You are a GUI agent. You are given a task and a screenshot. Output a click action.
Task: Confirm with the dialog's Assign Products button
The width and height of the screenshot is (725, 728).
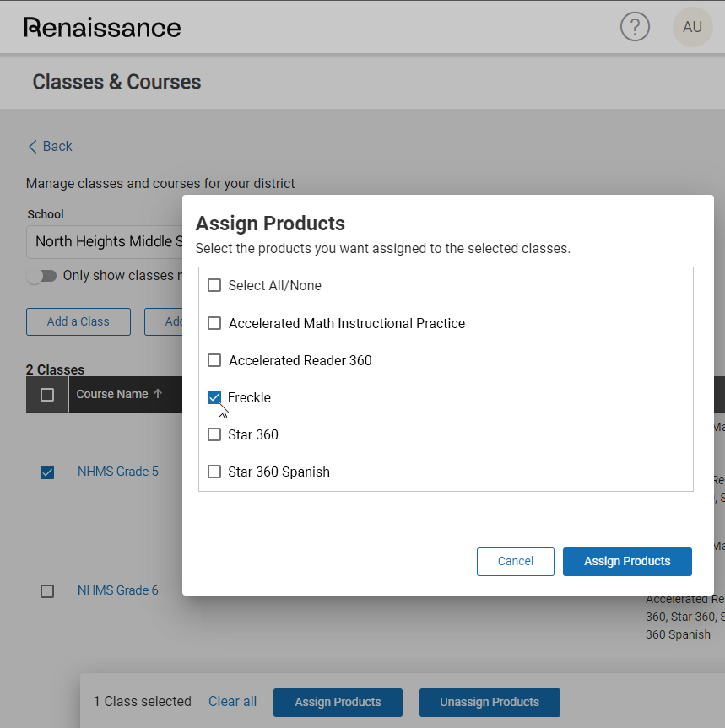click(x=627, y=561)
